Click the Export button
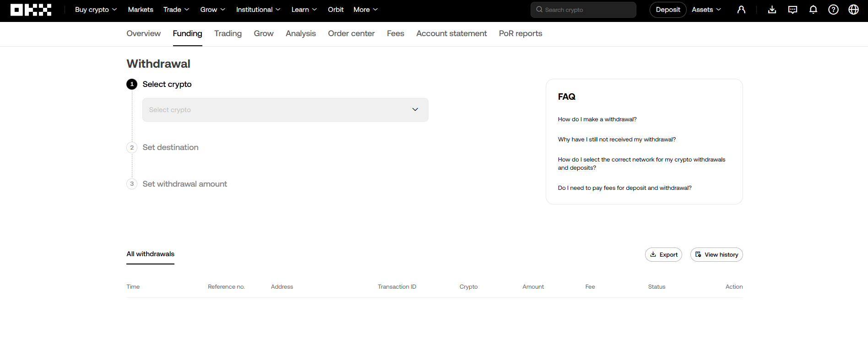This screenshot has height=339, width=868. click(663, 255)
